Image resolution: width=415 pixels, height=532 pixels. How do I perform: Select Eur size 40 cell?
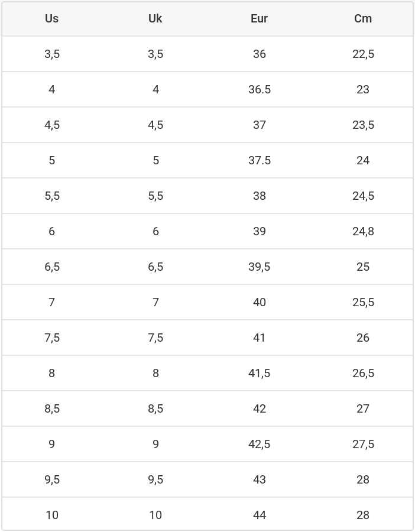(259, 302)
